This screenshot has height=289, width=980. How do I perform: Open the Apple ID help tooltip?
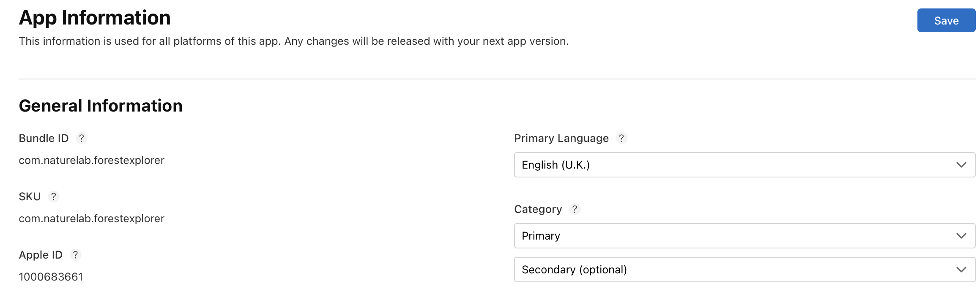click(x=75, y=254)
